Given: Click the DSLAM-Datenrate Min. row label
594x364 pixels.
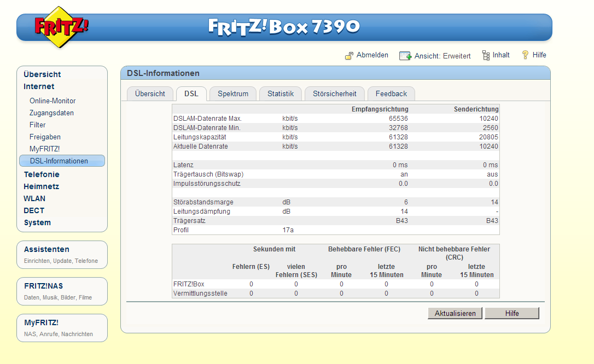Looking at the screenshot, I should pos(207,128).
